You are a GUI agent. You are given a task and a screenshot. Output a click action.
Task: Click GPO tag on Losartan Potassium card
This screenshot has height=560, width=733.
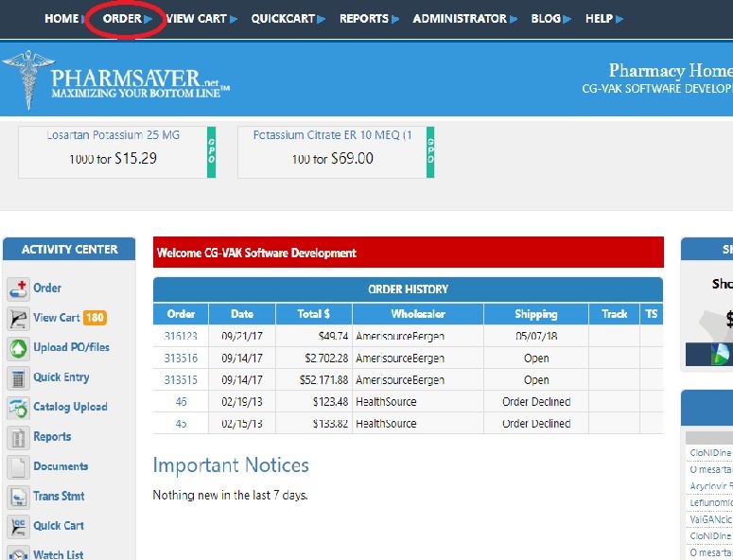coord(211,152)
